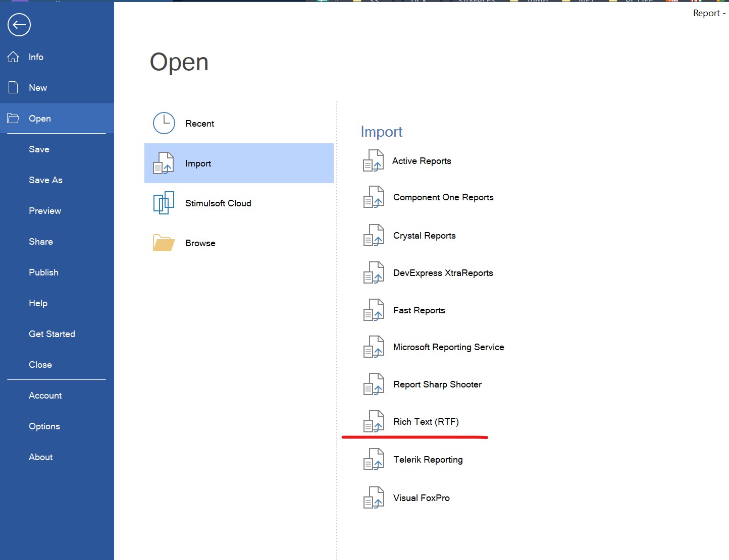Choose Save in the sidebar

point(39,149)
